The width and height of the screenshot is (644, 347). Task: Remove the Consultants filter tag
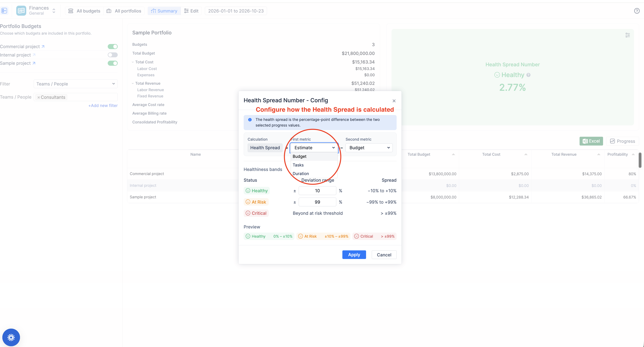point(39,97)
